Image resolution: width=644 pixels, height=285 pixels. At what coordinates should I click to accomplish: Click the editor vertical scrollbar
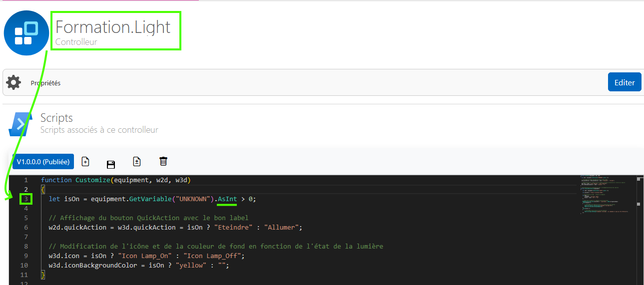(x=640, y=230)
